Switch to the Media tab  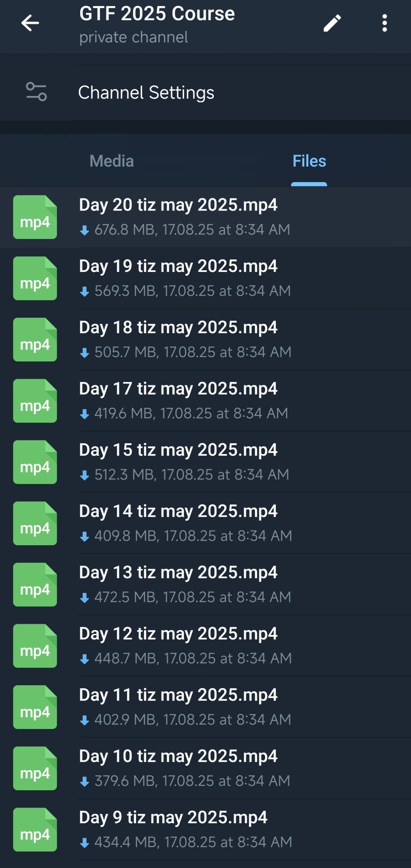coord(111,161)
